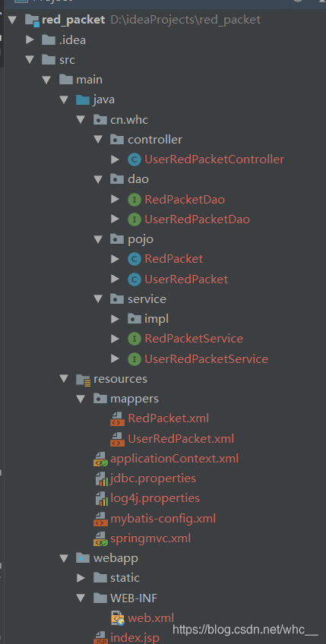
Task: Collapse the main folder node
Action: click(x=46, y=80)
